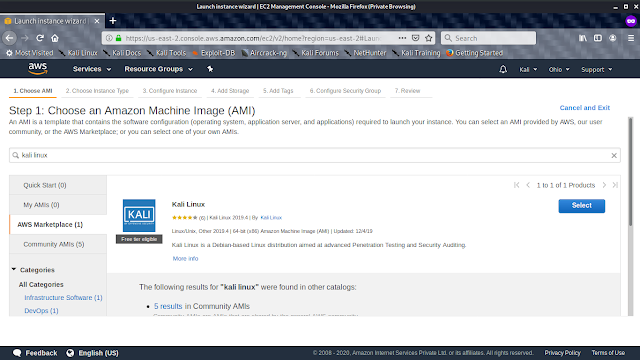Switch to step 1 Choose AMI tab
Image resolution: width=640 pixels, height=360 pixels.
[33, 91]
